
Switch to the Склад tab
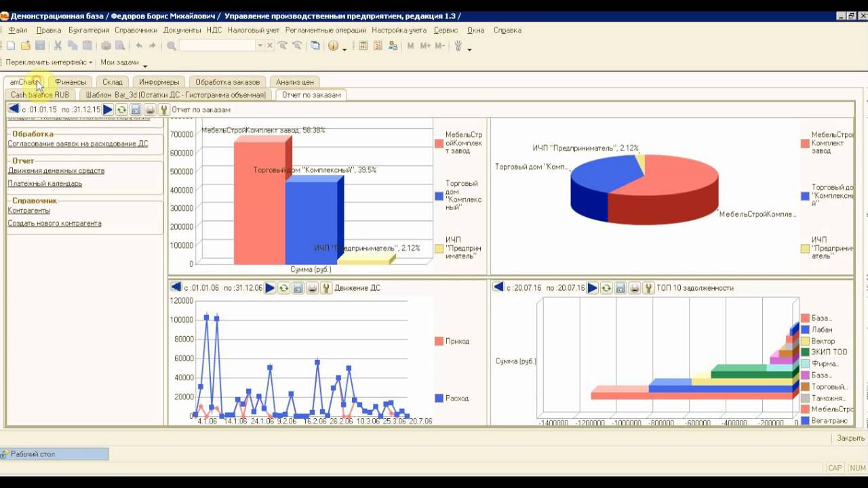113,82
